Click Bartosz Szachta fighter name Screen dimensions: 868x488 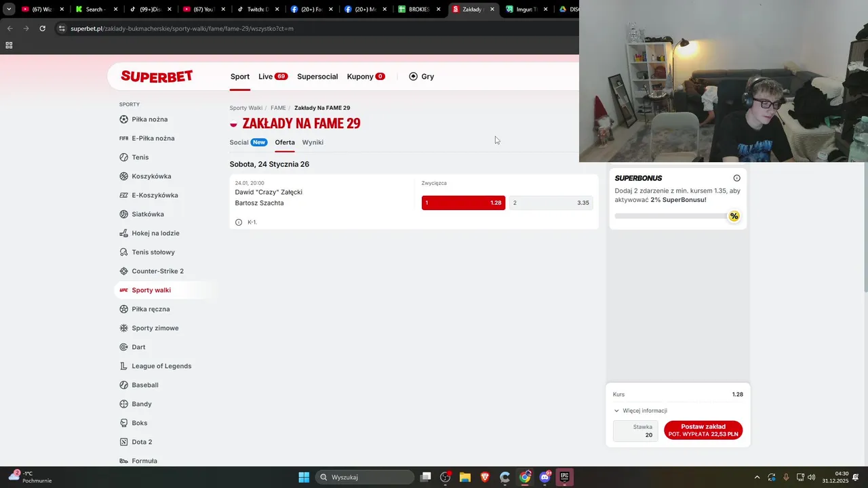pyautogui.click(x=259, y=203)
